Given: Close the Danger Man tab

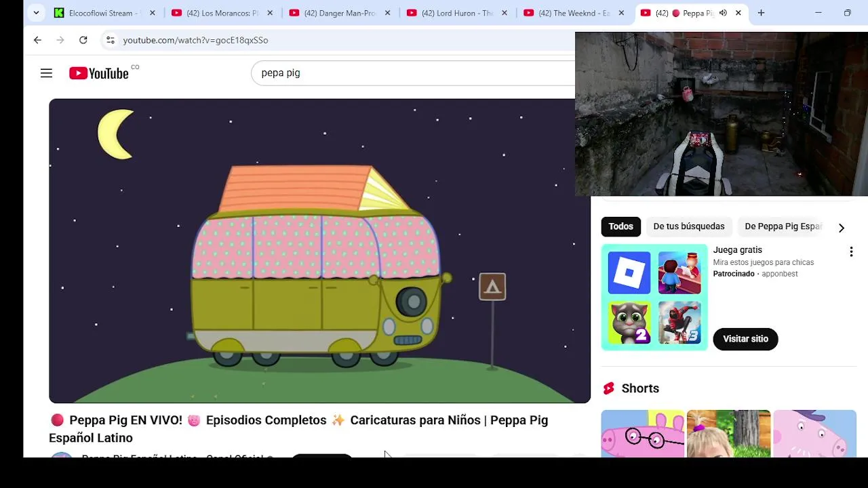Looking at the screenshot, I should [x=387, y=13].
